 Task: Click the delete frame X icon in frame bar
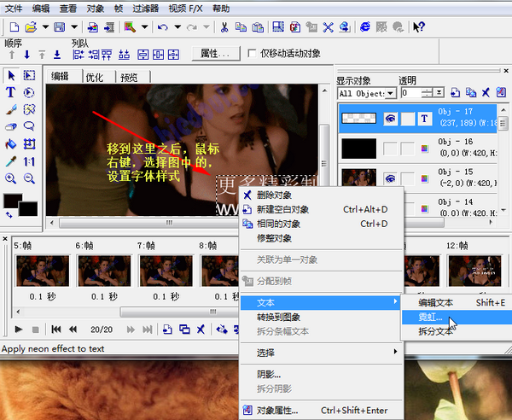click(201, 330)
